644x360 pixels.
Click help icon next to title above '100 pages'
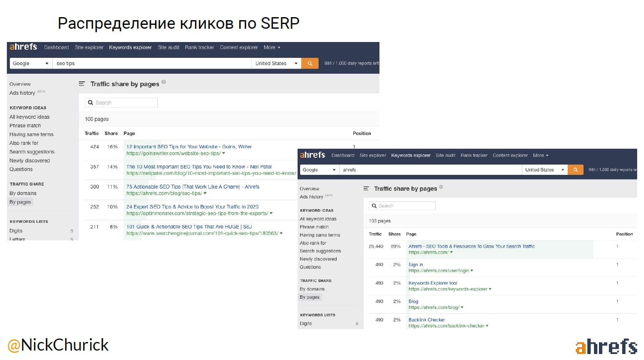(x=164, y=82)
